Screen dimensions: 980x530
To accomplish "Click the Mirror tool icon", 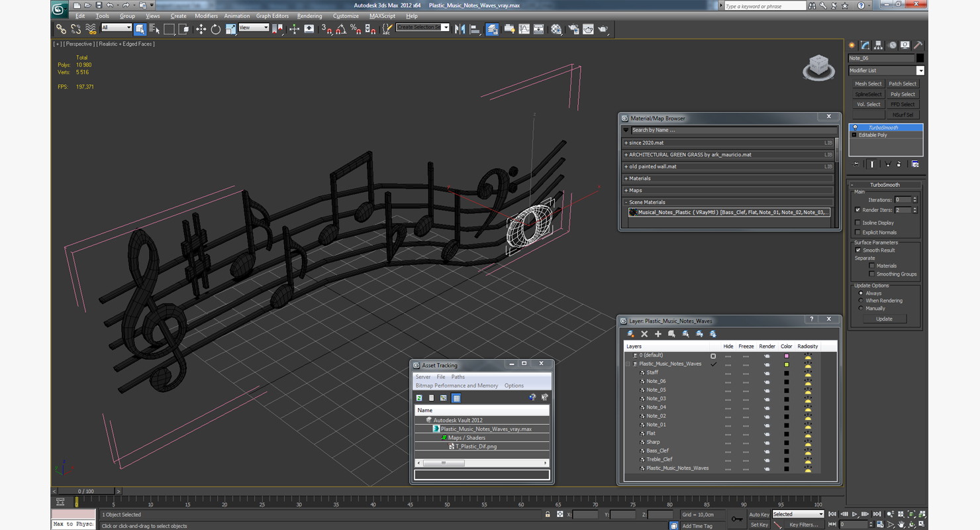I will (460, 29).
